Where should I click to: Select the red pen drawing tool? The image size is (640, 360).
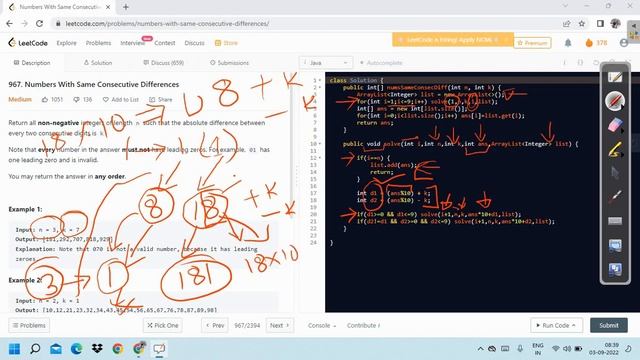[x=615, y=101]
